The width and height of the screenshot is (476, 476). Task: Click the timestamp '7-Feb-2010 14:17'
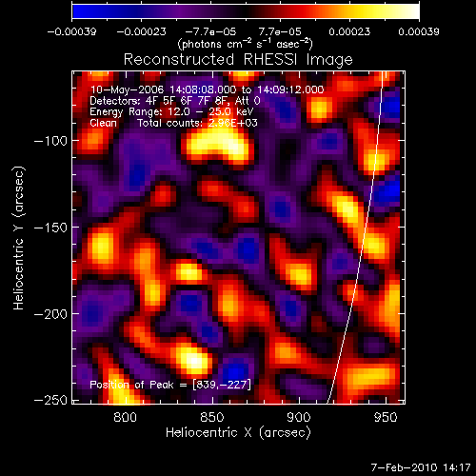pyautogui.click(x=421, y=467)
